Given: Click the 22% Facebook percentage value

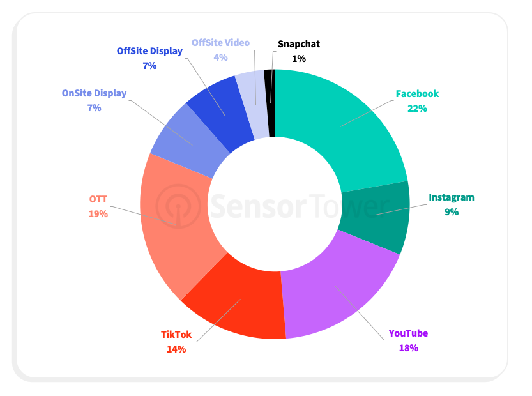Looking at the screenshot, I should tap(417, 109).
